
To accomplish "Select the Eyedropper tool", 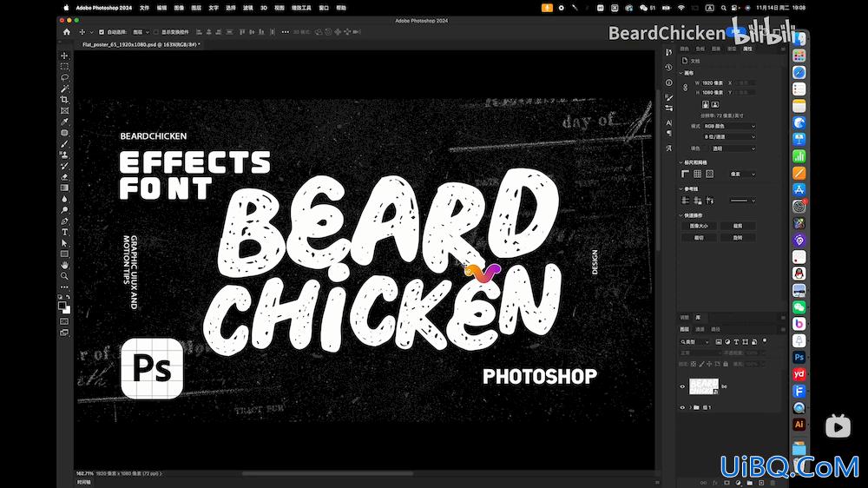I will pyautogui.click(x=65, y=122).
